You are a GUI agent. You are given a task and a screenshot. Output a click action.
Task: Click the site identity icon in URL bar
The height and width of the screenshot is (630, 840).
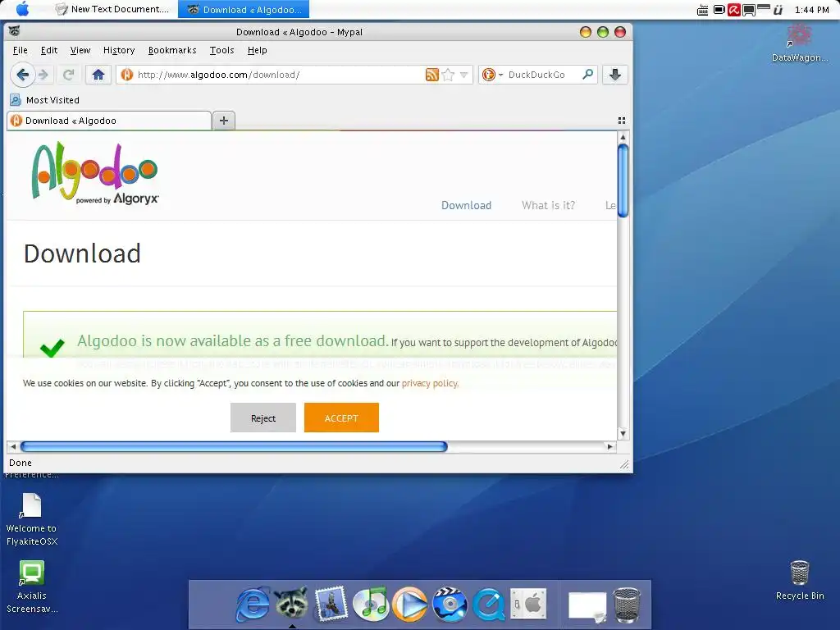[127, 75]
